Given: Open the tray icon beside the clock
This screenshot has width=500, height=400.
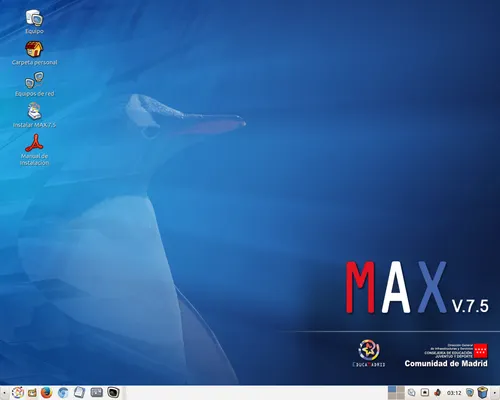Looking at the screenshot, I should tap(438, 393).
